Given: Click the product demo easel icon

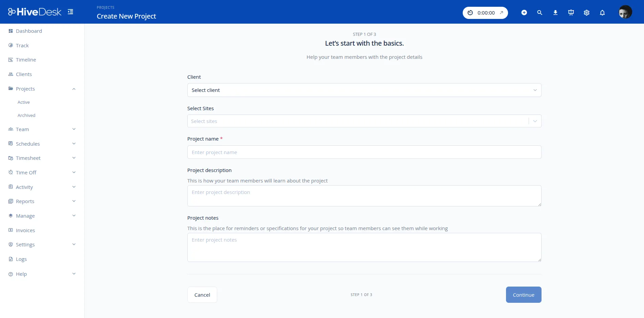Looking at the screenshot, I should click(x=571, y=12).
